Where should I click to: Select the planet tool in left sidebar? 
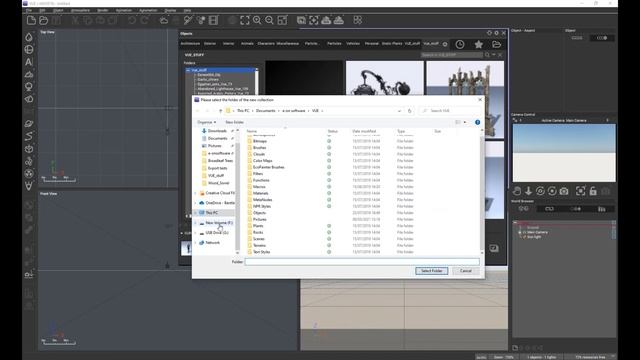(x=29, y=124)
